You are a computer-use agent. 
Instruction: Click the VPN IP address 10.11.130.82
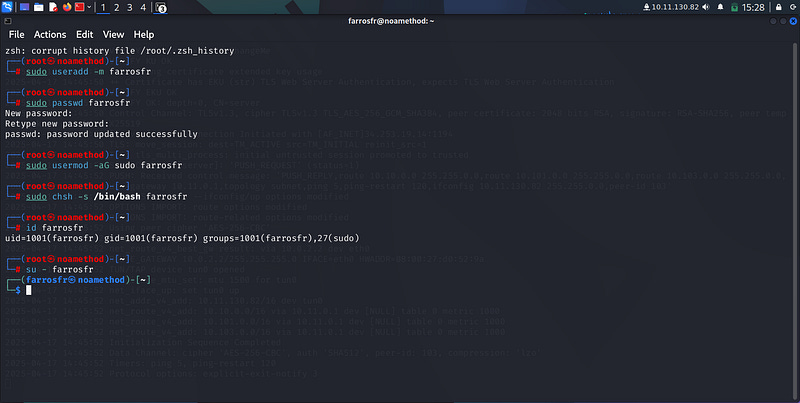click(x=675, y=7)
